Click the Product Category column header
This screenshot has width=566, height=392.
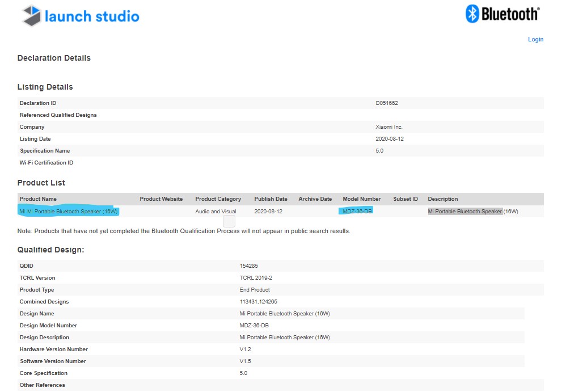218,199
